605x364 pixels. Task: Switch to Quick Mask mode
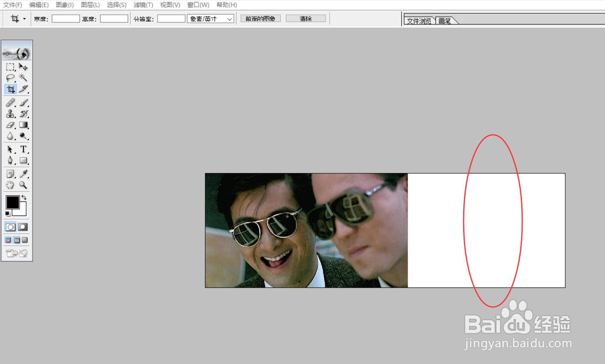23,227
